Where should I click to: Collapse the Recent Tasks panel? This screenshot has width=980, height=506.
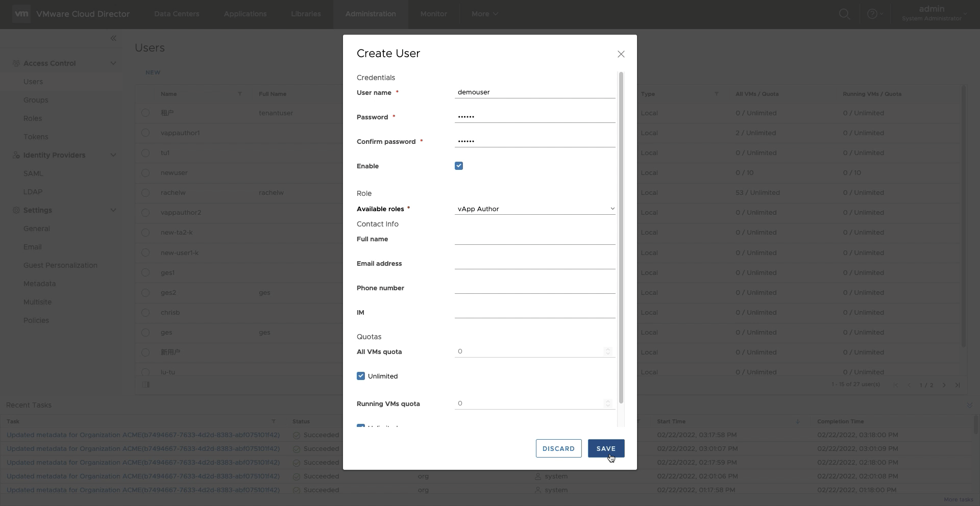pyautogui.click(x=969, y=405)
